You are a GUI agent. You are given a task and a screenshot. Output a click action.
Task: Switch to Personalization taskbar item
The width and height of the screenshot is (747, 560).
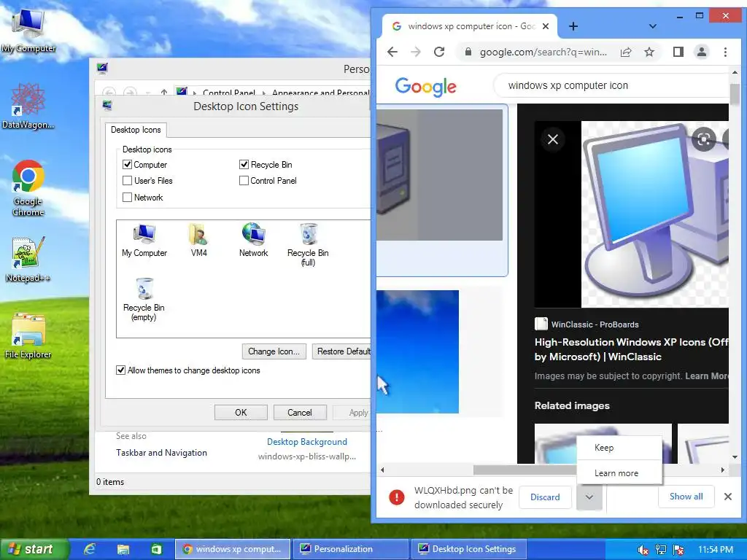[x=350, y=549]
